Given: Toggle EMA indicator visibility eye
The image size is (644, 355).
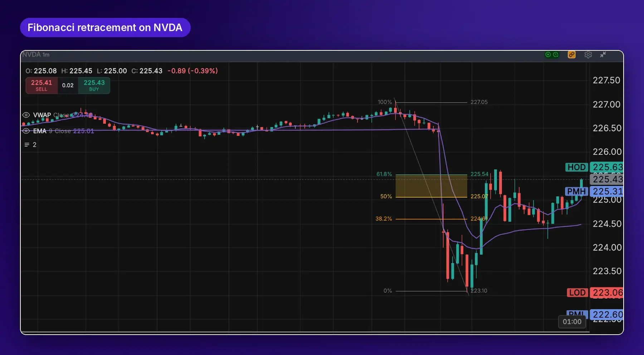Looking at the screenshot, I should click(x=26, y=131).
